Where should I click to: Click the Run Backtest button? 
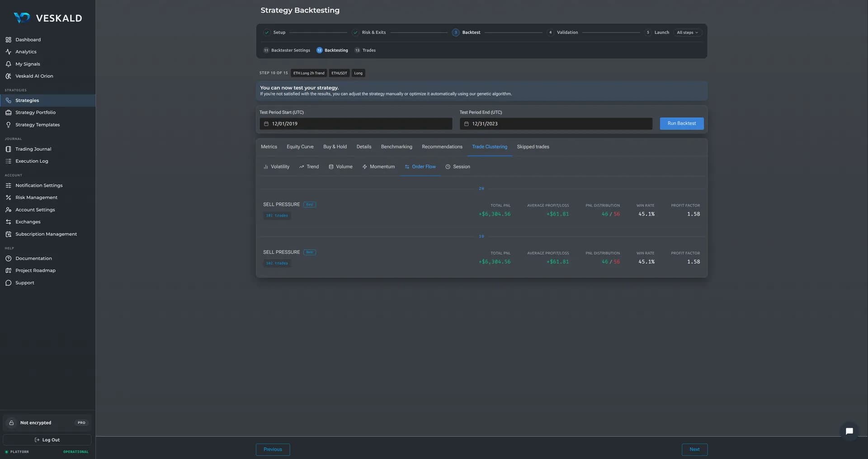[682, 123]
